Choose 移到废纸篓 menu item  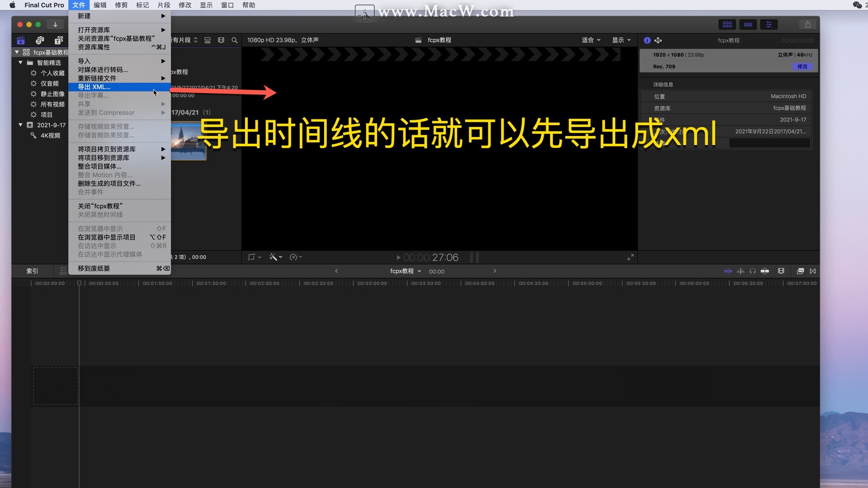click(119, 268)
